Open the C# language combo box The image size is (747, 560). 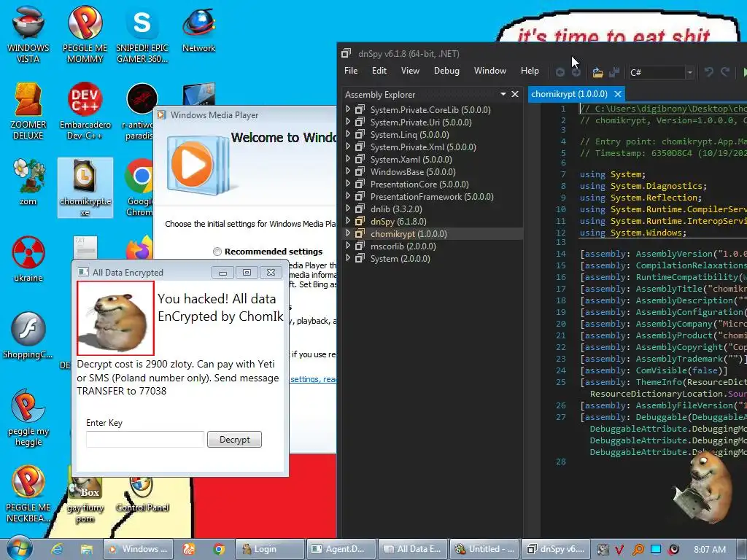pos(661,72)
